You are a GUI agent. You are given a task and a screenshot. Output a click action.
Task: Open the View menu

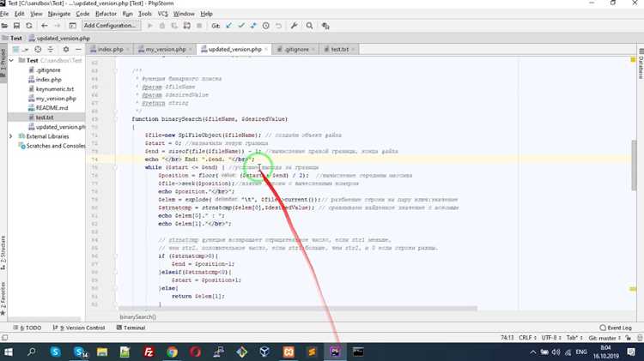pyautogui.click(x=36, y=14)
